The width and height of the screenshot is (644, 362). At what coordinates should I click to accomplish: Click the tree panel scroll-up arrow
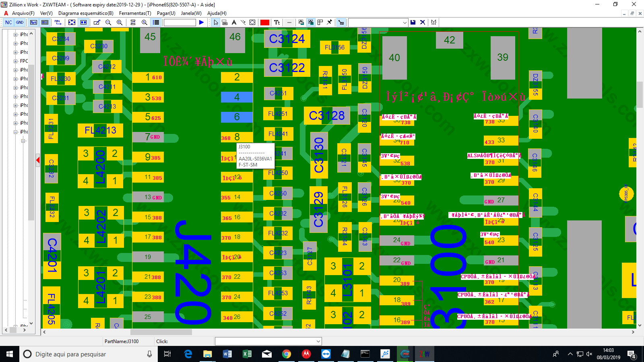click(31, 34)
